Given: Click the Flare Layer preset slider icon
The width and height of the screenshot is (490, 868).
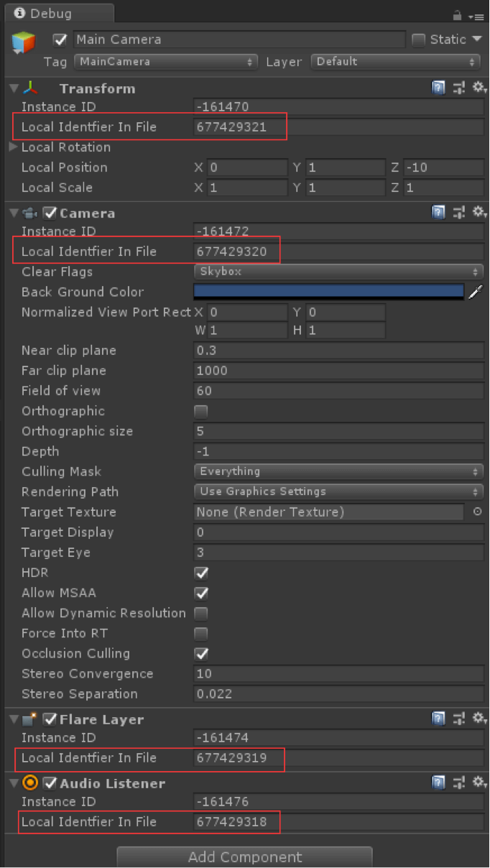Looking at the screenshot, I should pyautogui.click(x=458, y=719).
